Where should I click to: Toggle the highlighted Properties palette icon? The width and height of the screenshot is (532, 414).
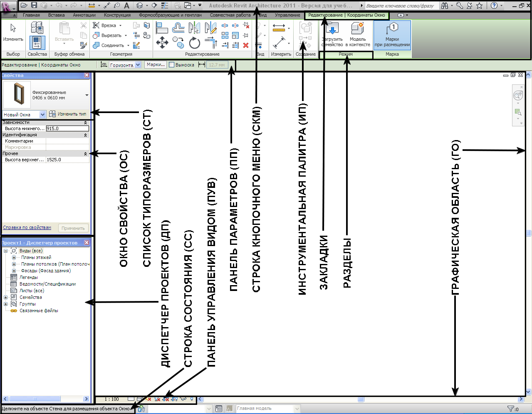coord(37,43)
